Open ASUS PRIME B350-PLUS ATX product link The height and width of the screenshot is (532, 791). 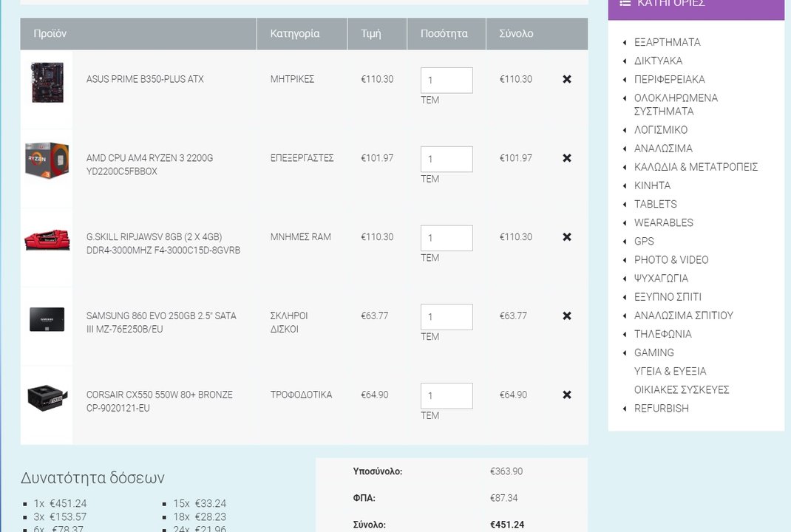pos(145,79)
